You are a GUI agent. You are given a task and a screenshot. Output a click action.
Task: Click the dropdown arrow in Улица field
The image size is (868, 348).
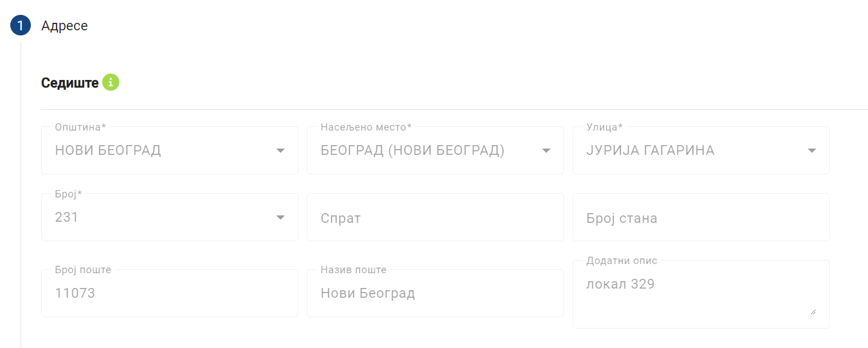pos(811,150)
